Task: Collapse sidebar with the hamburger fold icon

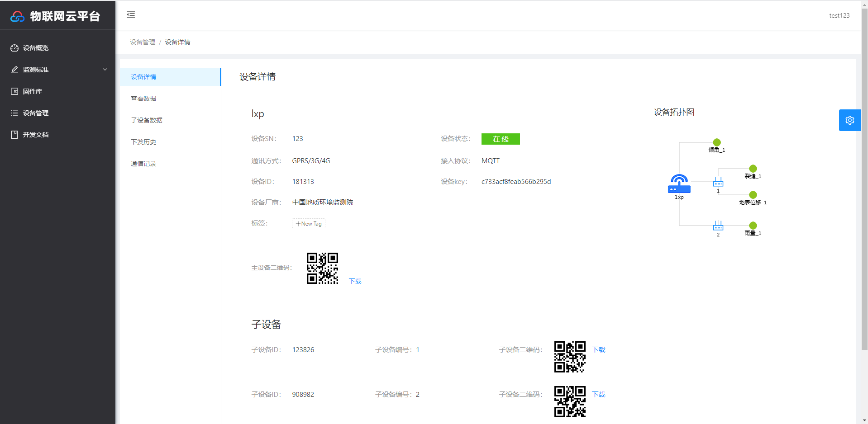Action: click(x=131, y=14)
